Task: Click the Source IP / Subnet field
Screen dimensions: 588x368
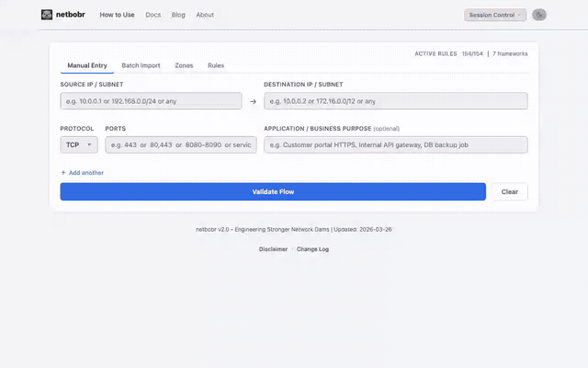Action: tap(151, 101)
